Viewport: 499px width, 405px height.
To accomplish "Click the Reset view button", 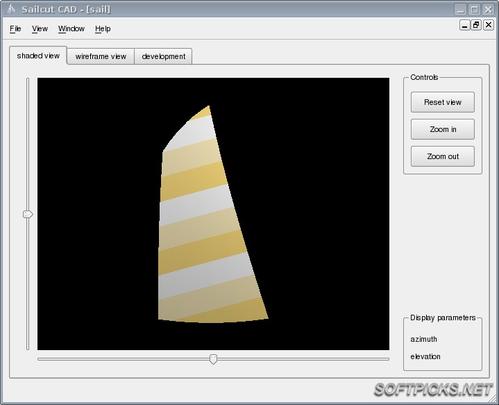I will (x=442, y=102).
